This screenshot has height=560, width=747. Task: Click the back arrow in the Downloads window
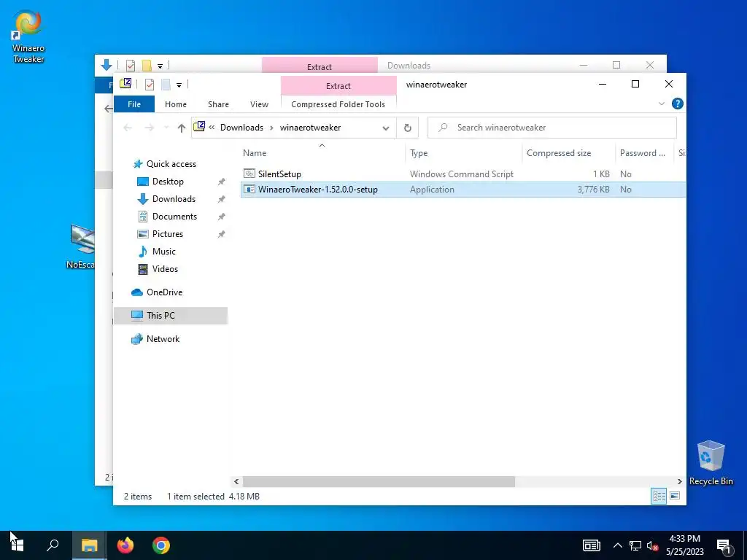pyautogui.click(x=109, y=109)
